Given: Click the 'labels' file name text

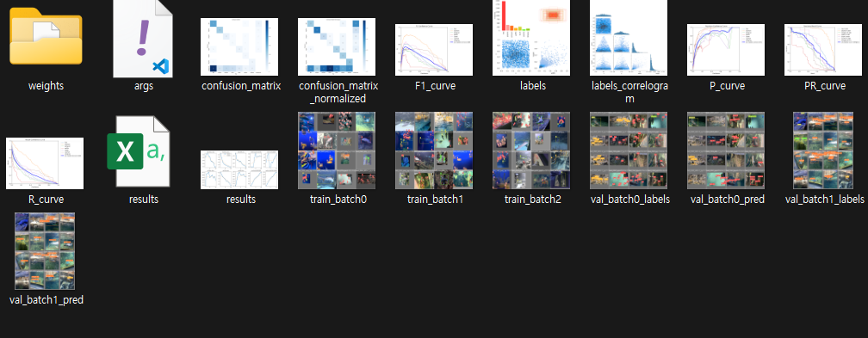Looking at the screenshot, I should (532, 86).
